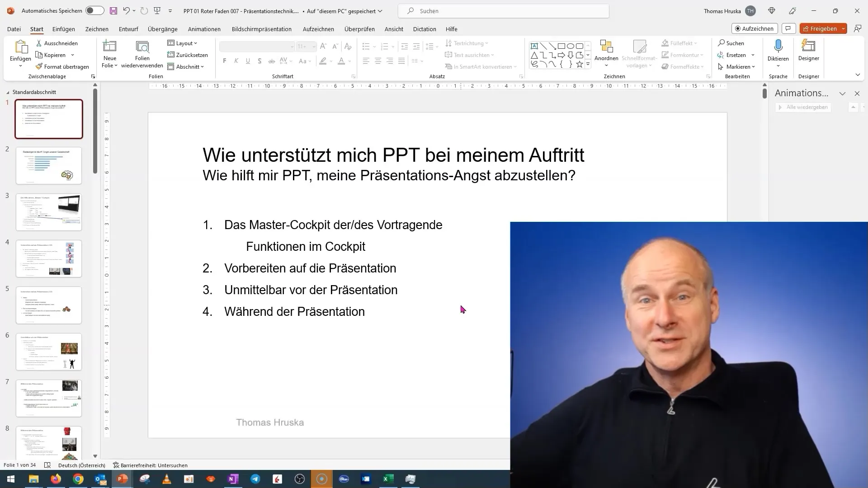Close the Animations pane

pyautogui.click(x=857, y=94)
